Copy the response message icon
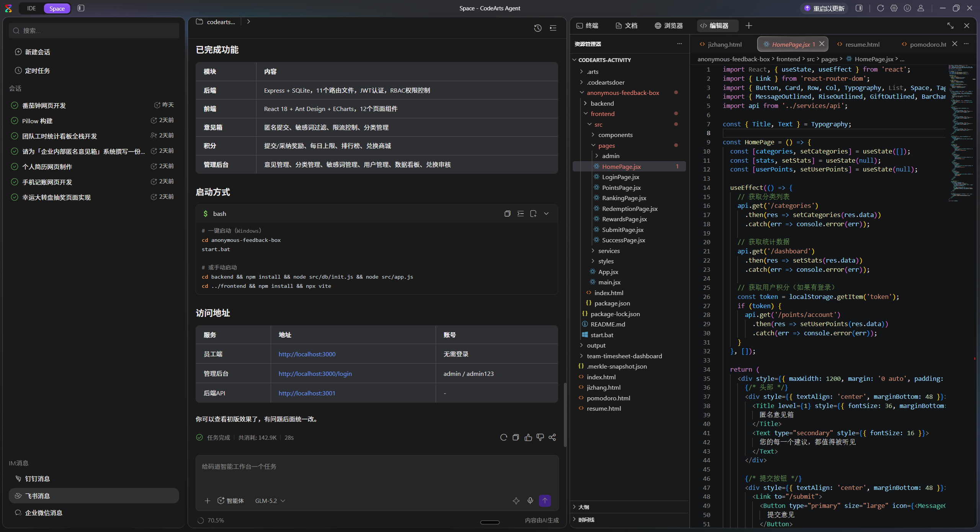Image resolution: width=980 pixels, height=532 pixels. 516,437
